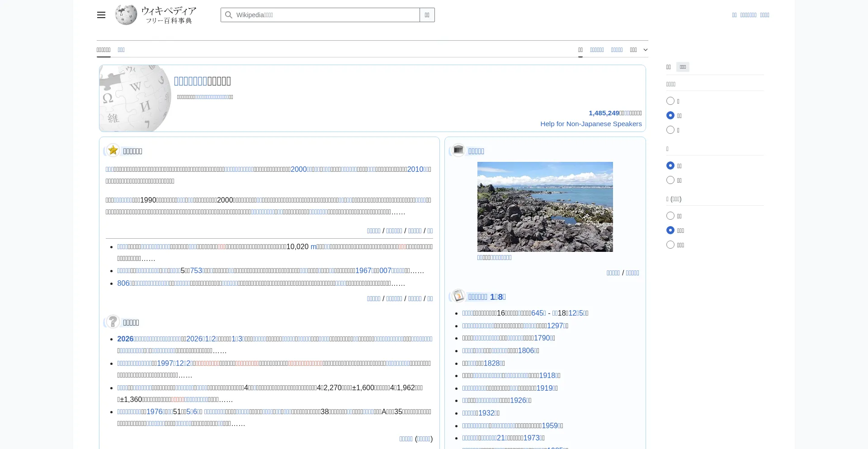
Task: Click the gold star featured article icon
Action: pyautogui.click(x=113, y=151)
